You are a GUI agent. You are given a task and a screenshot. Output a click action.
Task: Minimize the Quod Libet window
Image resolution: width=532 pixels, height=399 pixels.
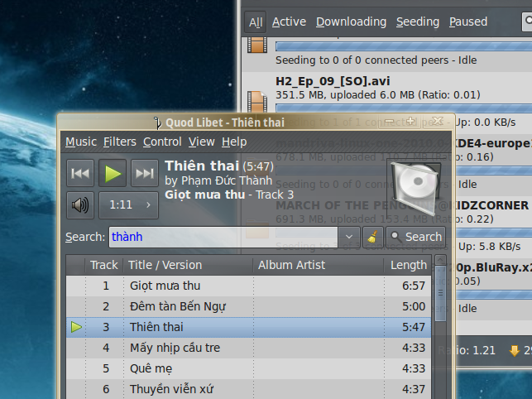pos(390,121)
